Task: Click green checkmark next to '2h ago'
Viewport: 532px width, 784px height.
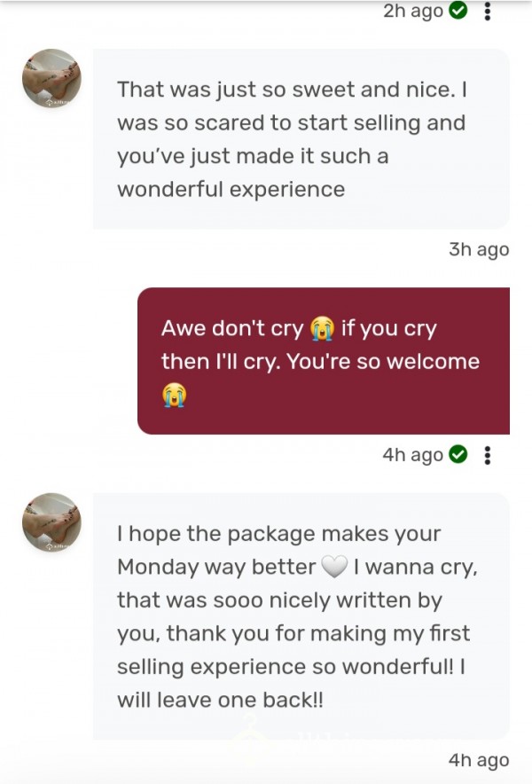Action: (458, 11)
